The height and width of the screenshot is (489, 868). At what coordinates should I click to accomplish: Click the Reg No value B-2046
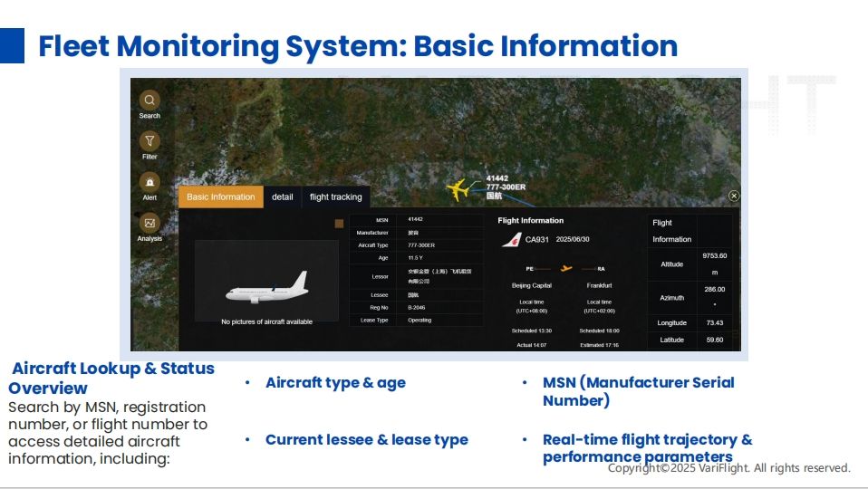click(416, 308)
